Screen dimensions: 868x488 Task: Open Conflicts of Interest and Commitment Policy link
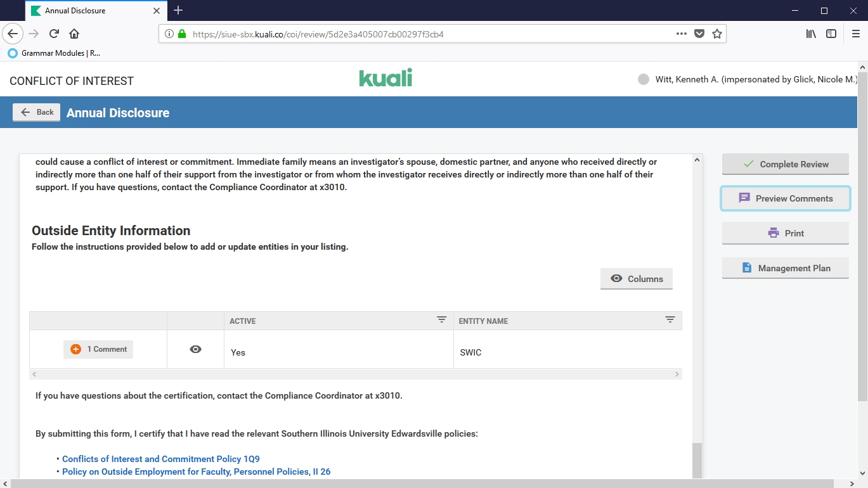click(x=160, y=459)
